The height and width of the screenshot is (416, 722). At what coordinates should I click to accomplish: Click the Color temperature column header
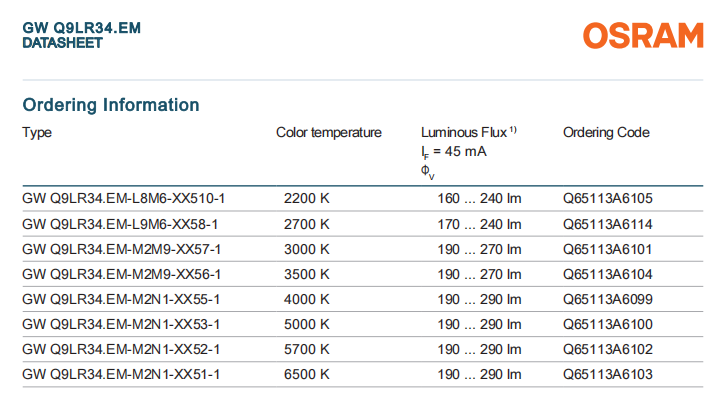[x=329, y=132]
